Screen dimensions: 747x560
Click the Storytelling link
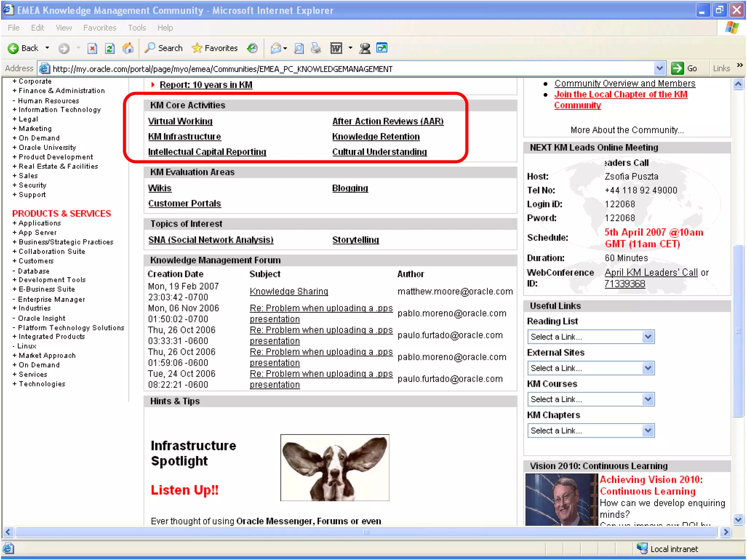(355, 240)
